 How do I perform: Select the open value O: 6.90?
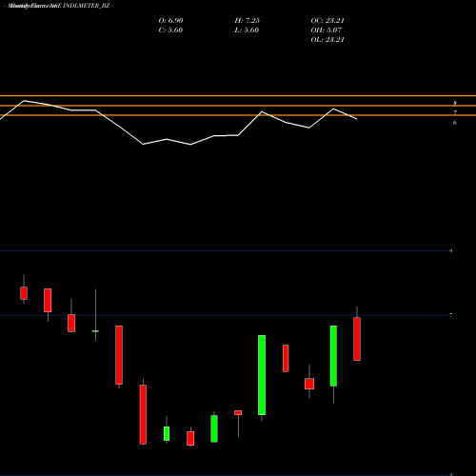pos(170,21)
